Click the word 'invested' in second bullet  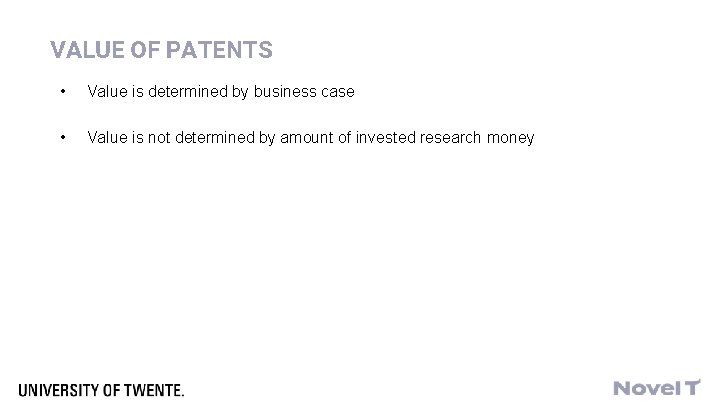pyautogui.click(x=385, y=137)
